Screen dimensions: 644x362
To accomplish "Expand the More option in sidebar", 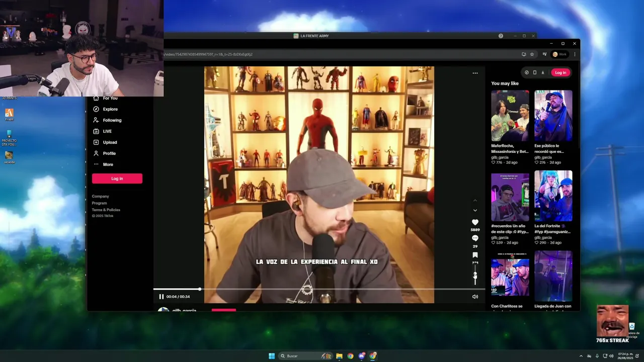I will pyautogui.click(x=108, y=164).
